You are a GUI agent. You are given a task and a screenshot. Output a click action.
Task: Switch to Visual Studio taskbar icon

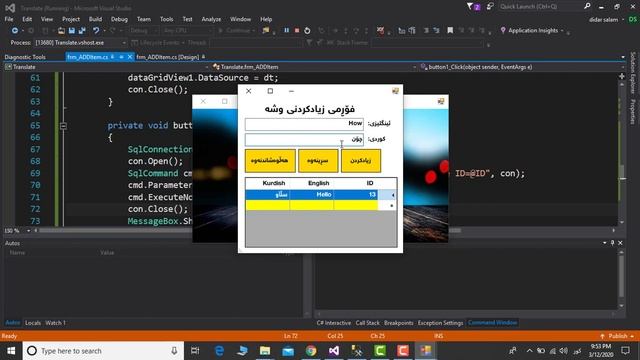[334, 351]
